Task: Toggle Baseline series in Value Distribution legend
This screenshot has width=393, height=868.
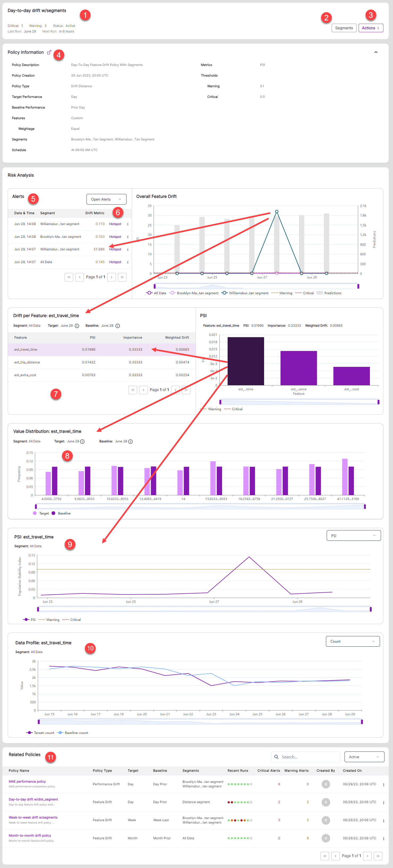Action: [61, 513]
